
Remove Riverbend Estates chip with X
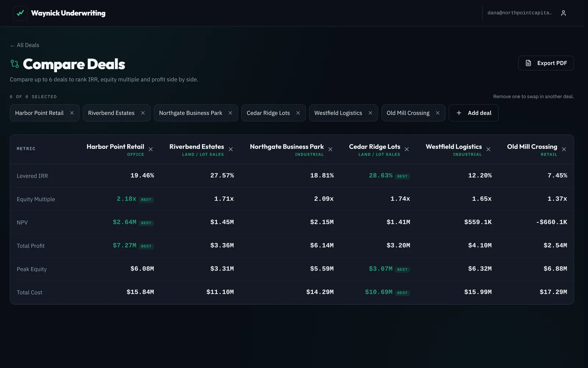point(143,113)
